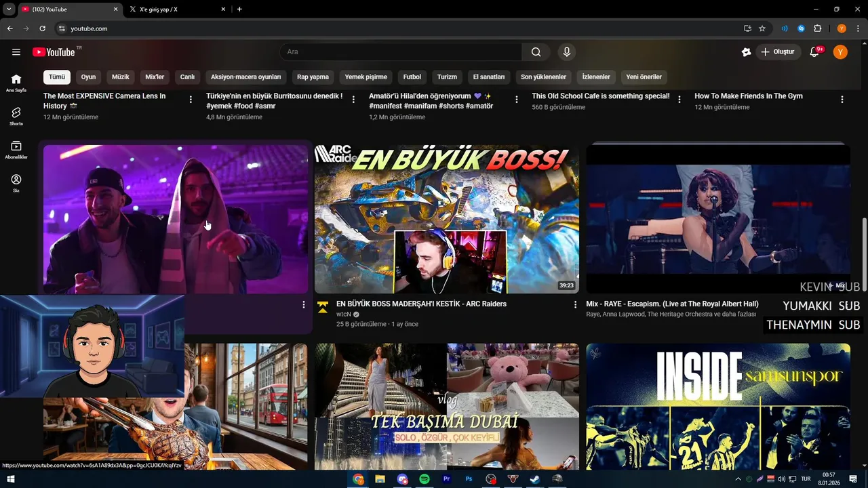Select the Aksiyon-macera oyunları chip
The height and width of the screenshot is (488, 868).
coord(245,77)
